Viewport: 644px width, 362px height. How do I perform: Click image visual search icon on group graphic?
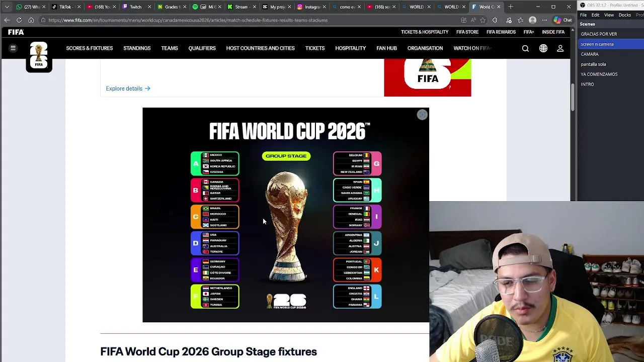422,115
